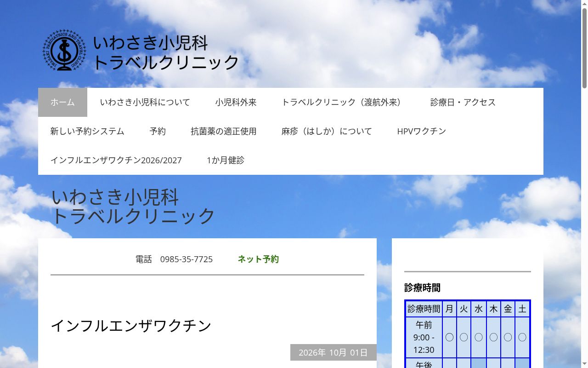Click the large page title above the content
Viewport: 588px width, 368px height.
click(x=133, y=207)
